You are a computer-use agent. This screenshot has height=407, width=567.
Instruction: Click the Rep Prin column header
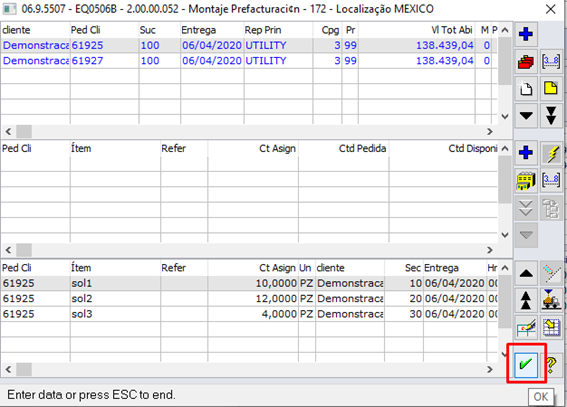[x=278, y=30]
